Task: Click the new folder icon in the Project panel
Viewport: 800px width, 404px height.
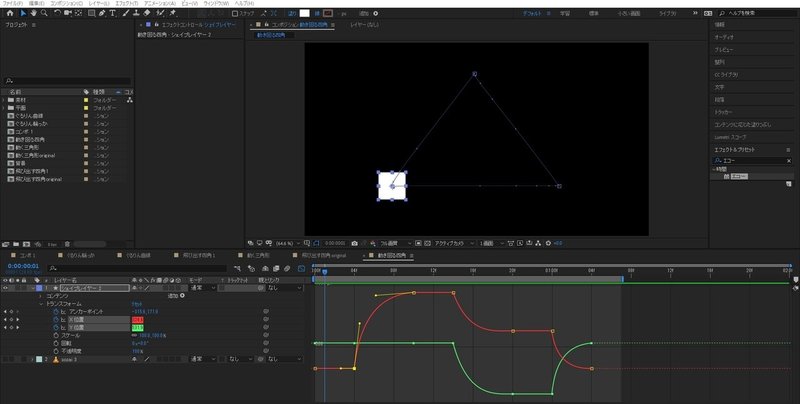Action: 16,244
